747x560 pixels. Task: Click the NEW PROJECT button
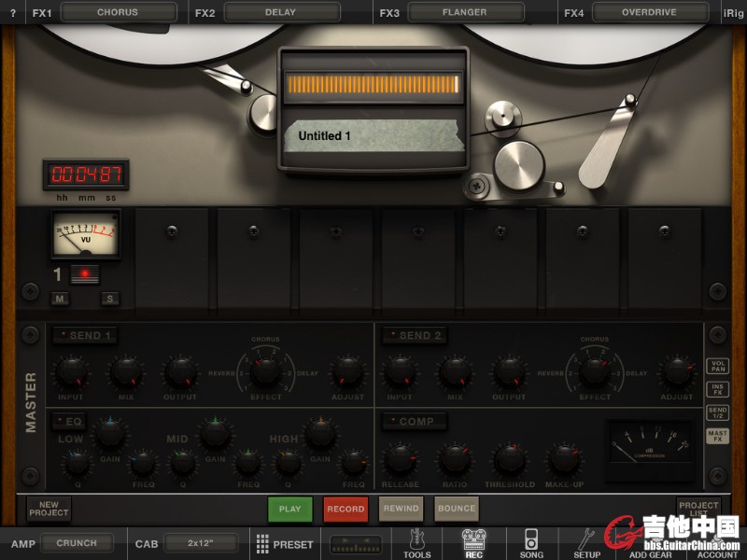[x=49, y=509]
